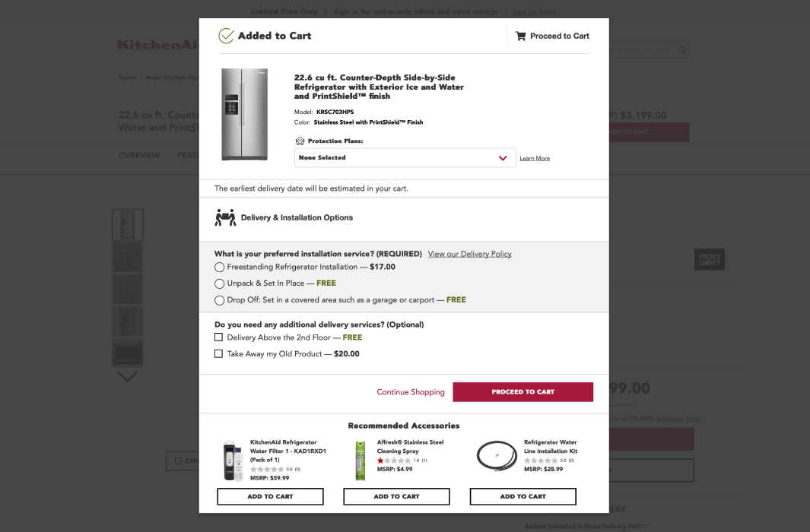Choose Unpack & Set In Place option
Viewport: 810px width, 532px height.
pos(220,283)
